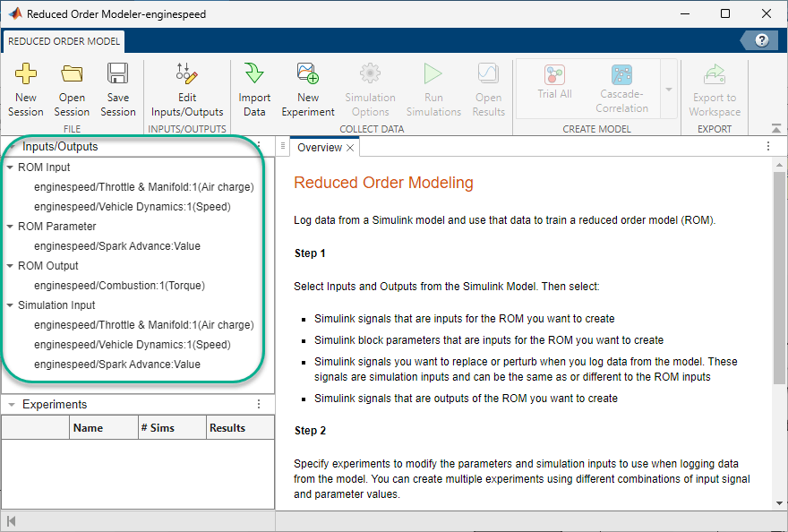Select the Trial All model option
Viewport: 788px width, 532px height.
pyautogui.click(x=554, y=86)
